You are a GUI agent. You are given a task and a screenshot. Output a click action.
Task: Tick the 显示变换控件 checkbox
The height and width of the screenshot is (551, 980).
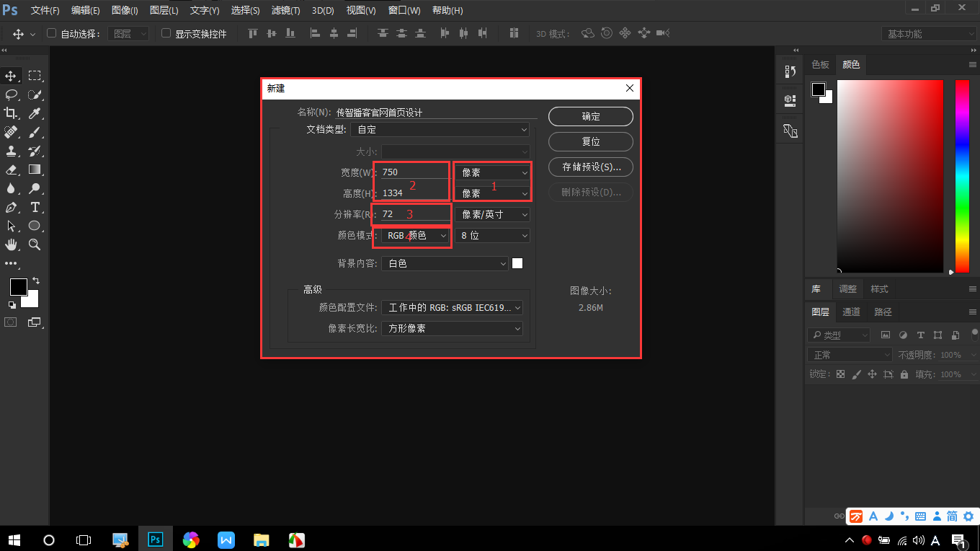[166, 33]
